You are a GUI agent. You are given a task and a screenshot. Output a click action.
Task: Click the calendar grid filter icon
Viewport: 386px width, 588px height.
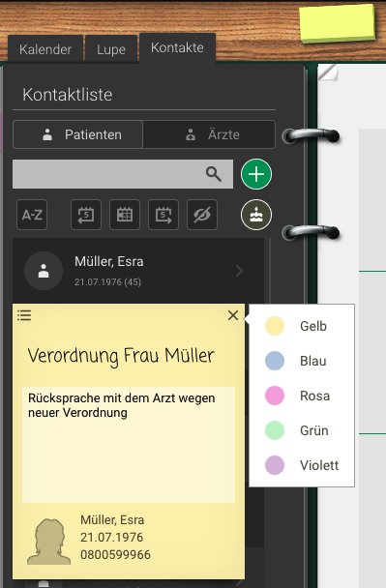coord(125,215)
